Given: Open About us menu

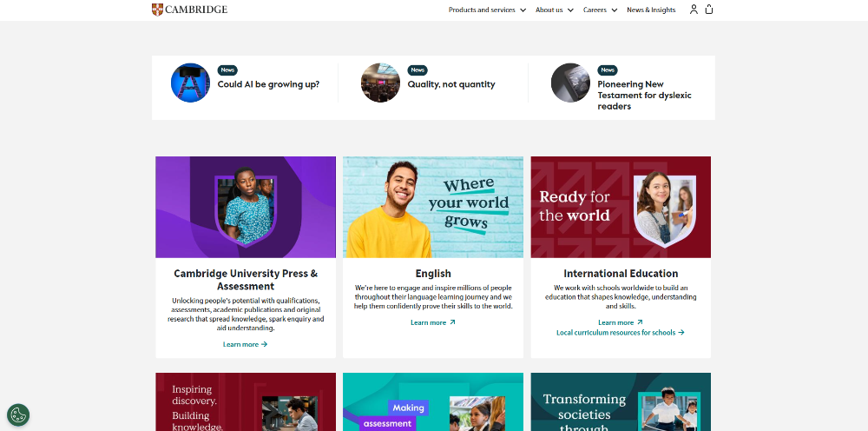Looking at the screenshot, I should pyautogui.click(x=549, y=10).
